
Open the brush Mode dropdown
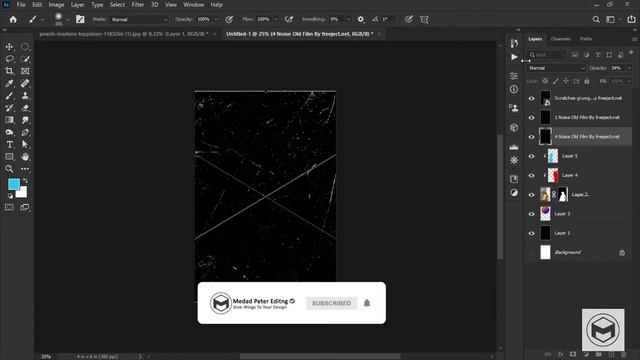(x=139, y=19)
